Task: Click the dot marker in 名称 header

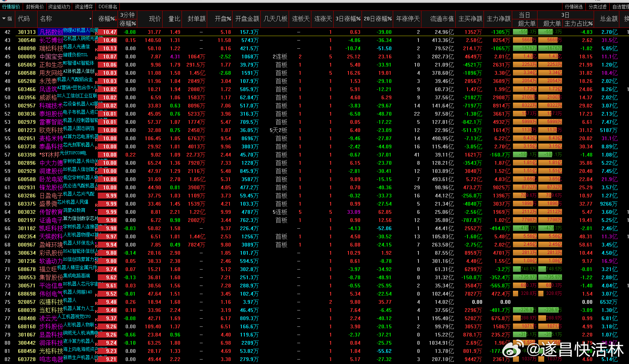Action: point(90,19)
